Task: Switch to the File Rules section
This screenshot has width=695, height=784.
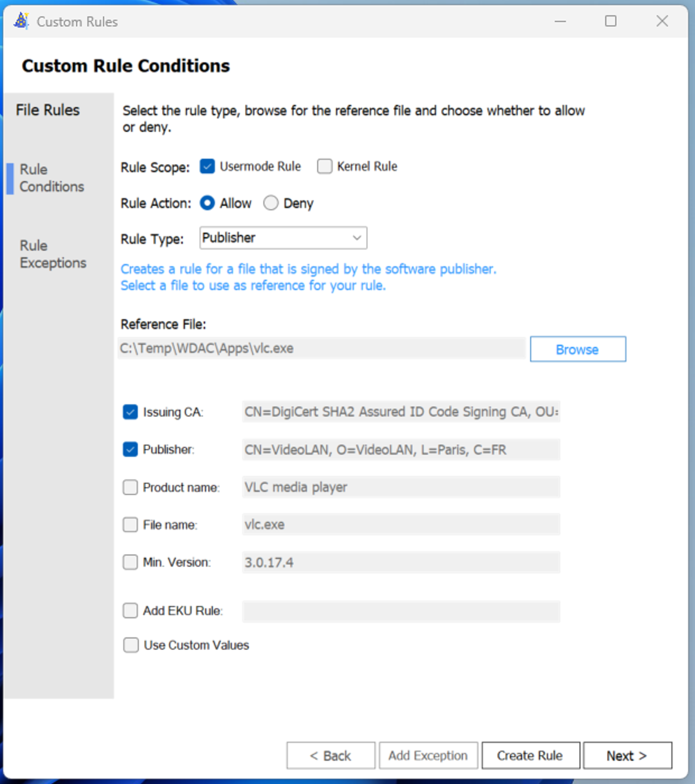Action: [x=48, y=110]
